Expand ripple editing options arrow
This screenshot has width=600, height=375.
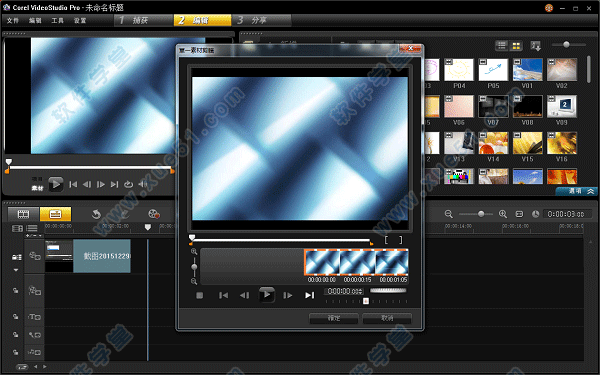[16, 270]
